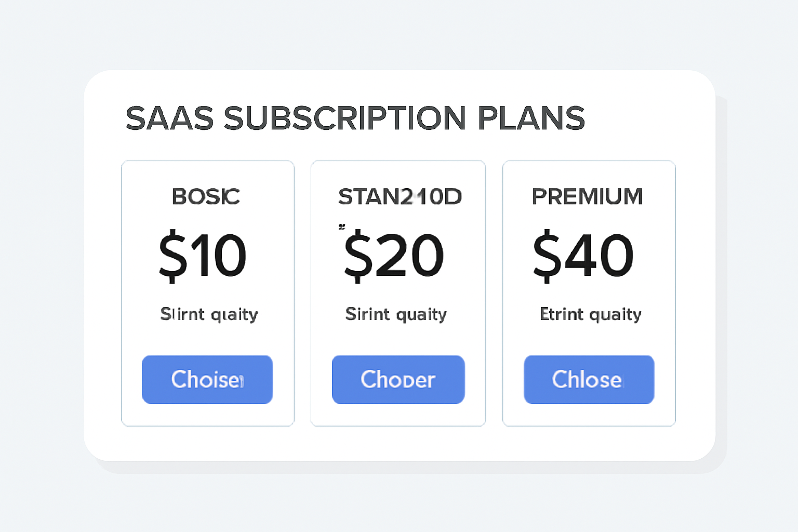Select the STAN210D plan heading
This screenshot has height=532, width=798.
pos(400,197)
